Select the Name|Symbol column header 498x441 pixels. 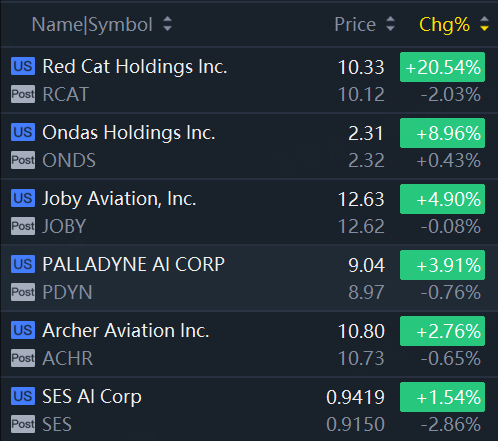92,25
